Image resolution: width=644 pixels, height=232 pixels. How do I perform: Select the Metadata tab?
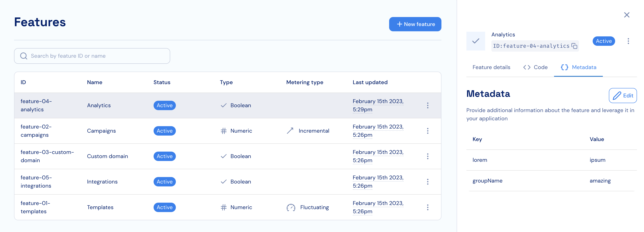(578, 67)
